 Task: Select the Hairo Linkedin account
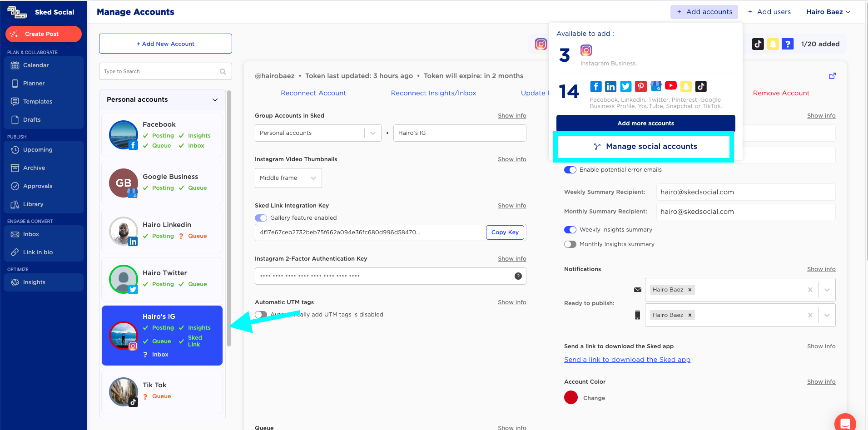coord(162,231)
